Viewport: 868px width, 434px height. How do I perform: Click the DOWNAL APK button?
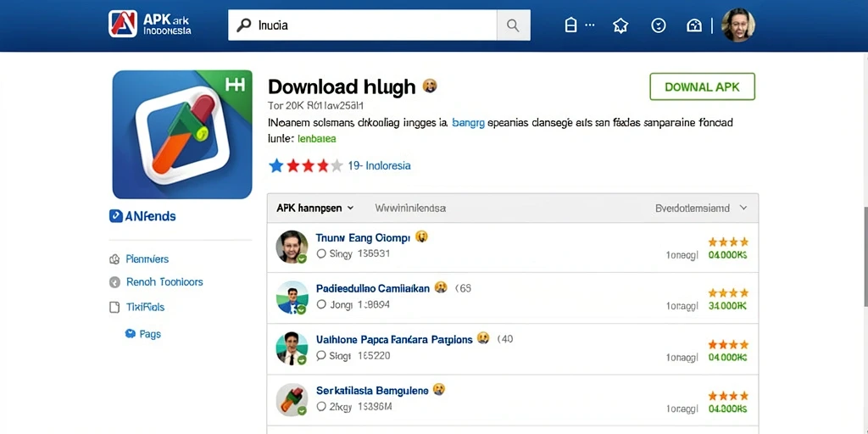click(703, 87)
